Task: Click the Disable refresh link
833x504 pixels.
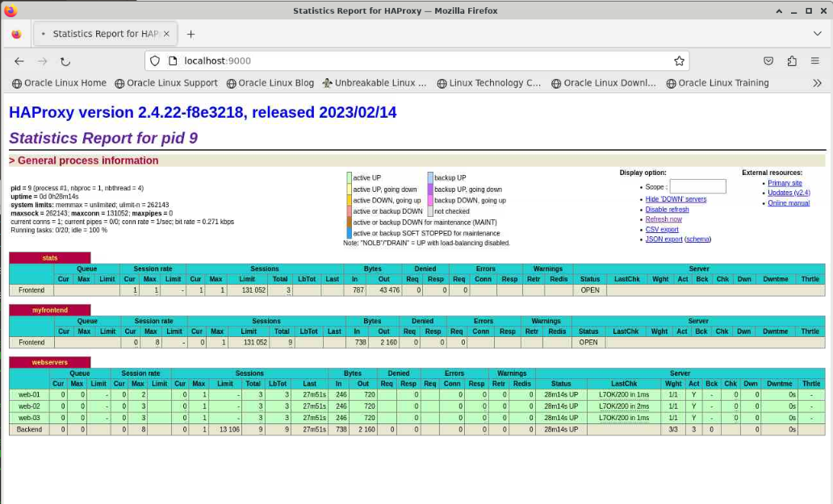Action: point(667,210)
